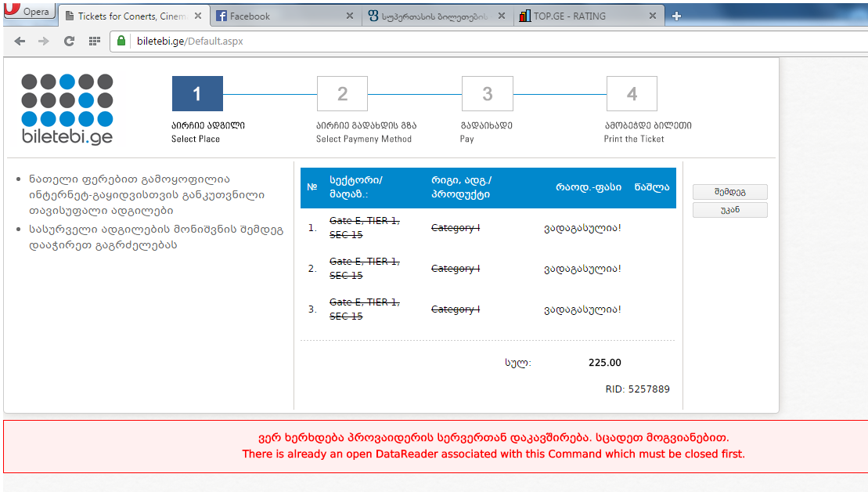View the green secure lock icon
The width and height of the screenshot is (868, 492).
tap(121, 41)
